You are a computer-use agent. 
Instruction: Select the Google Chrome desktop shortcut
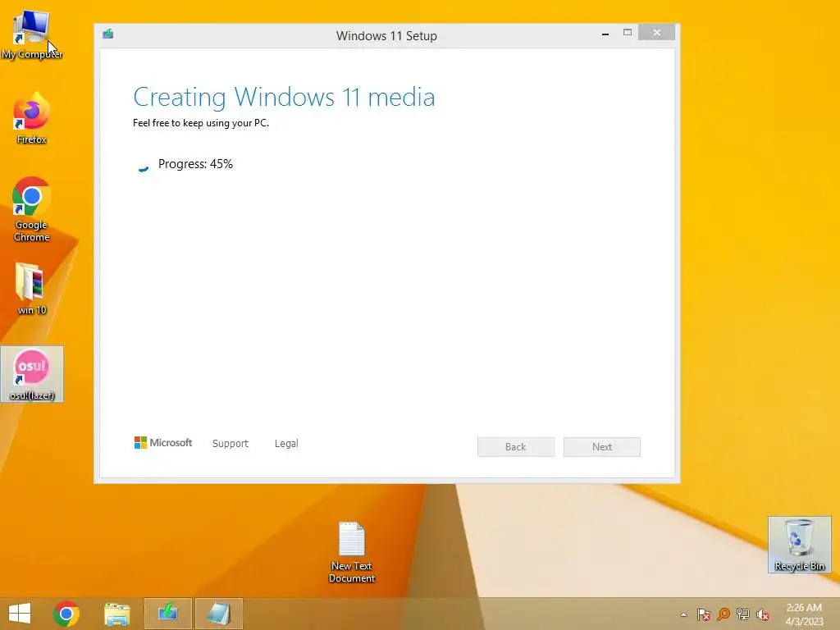pyautogui.click(x=31, y=209)
